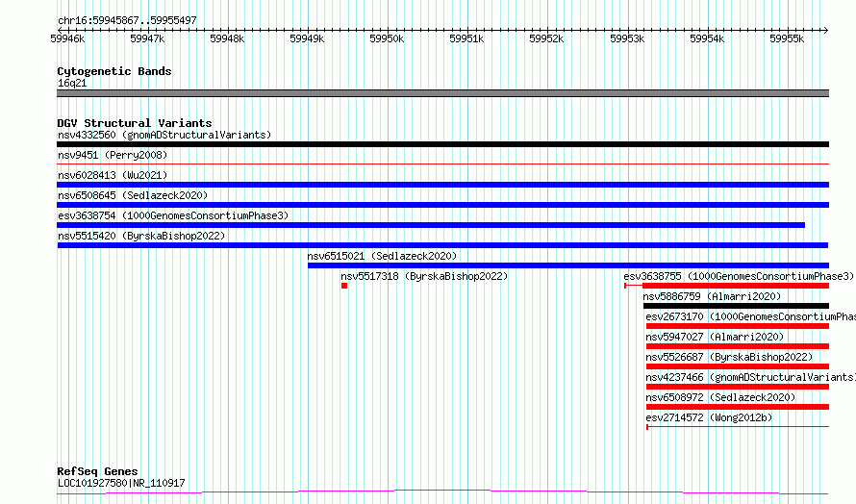This screenshot has height=504, width=856.
Task: Click the small red nsv5517318 marker
Action: (x=344, y=286)
